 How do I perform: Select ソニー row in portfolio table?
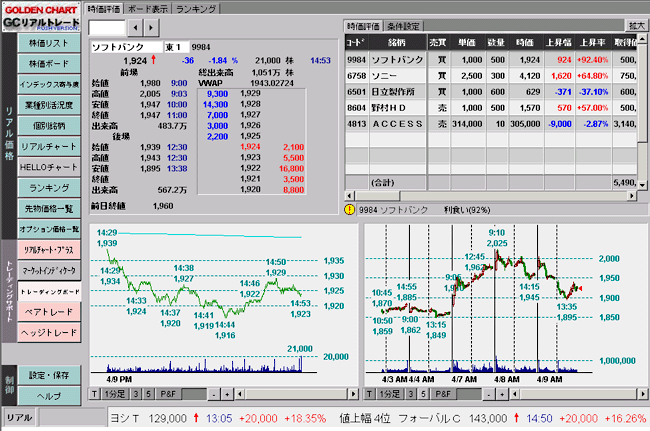click(491, 76)
